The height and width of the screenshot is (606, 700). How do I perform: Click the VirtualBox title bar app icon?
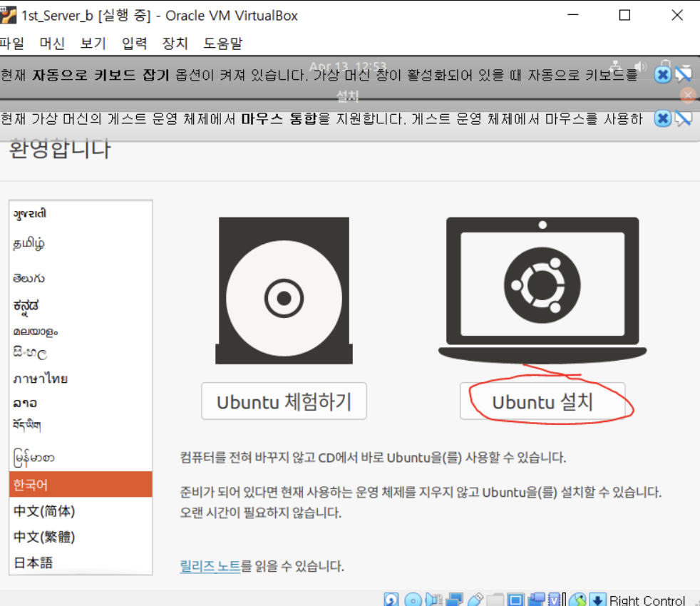tap(8, 15)
